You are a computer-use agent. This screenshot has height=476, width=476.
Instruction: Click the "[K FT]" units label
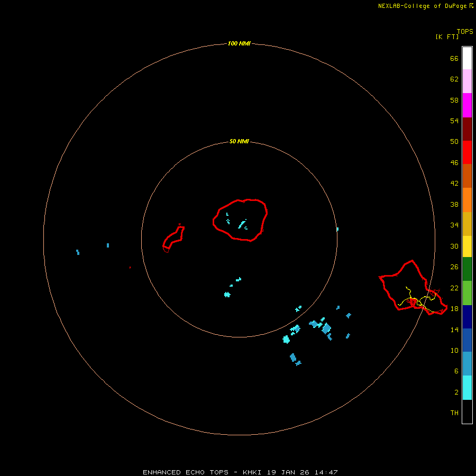(447, 36)
